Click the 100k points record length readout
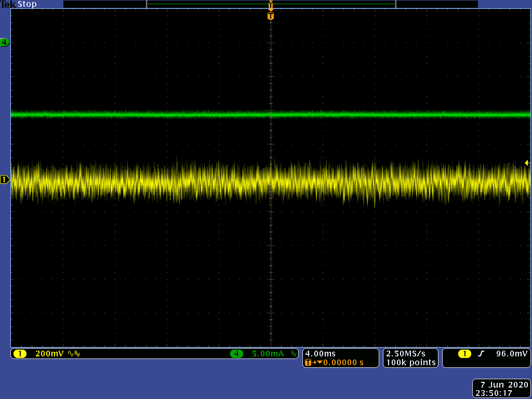532x399 pixels. tap(410, 363)
